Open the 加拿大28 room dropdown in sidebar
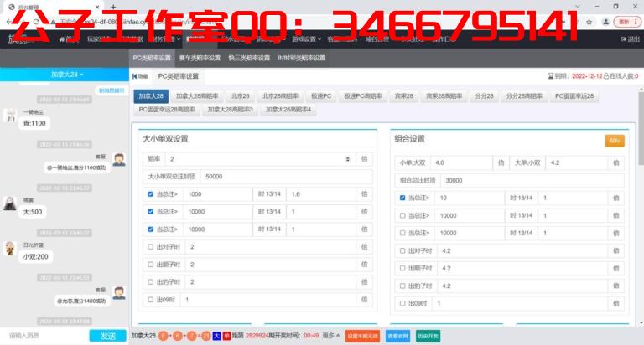The height and width of the screenshot is (345, 644). (x=67, y=75)
